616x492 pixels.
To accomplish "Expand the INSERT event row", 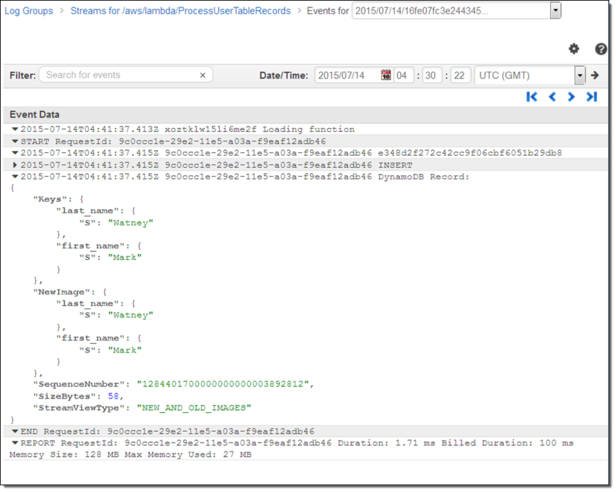I will (x=15, y=165).
